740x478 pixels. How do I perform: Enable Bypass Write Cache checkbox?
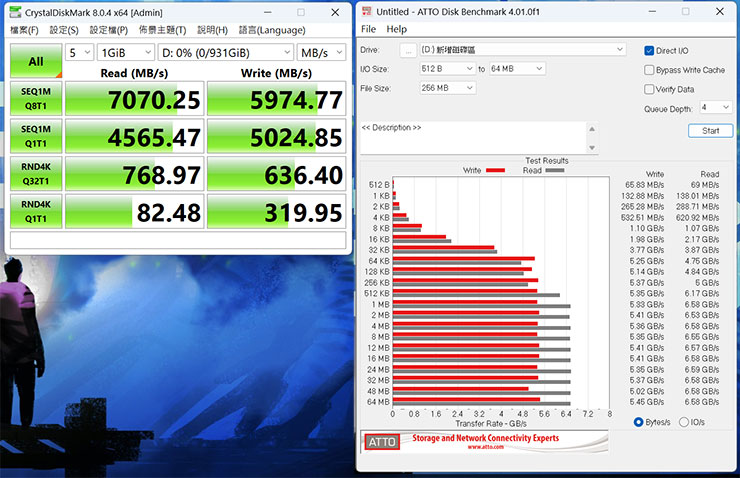649,70
